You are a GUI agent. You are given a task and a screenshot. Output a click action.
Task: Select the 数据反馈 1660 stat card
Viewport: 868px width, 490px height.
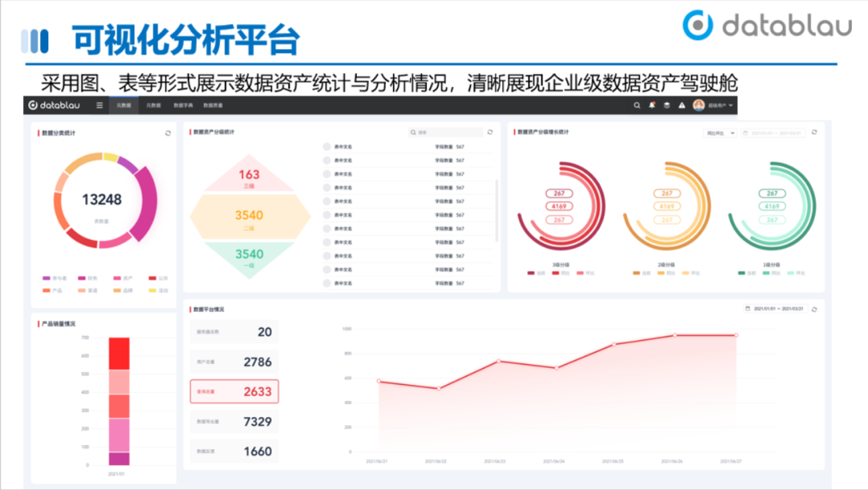(x=234, y=451)
